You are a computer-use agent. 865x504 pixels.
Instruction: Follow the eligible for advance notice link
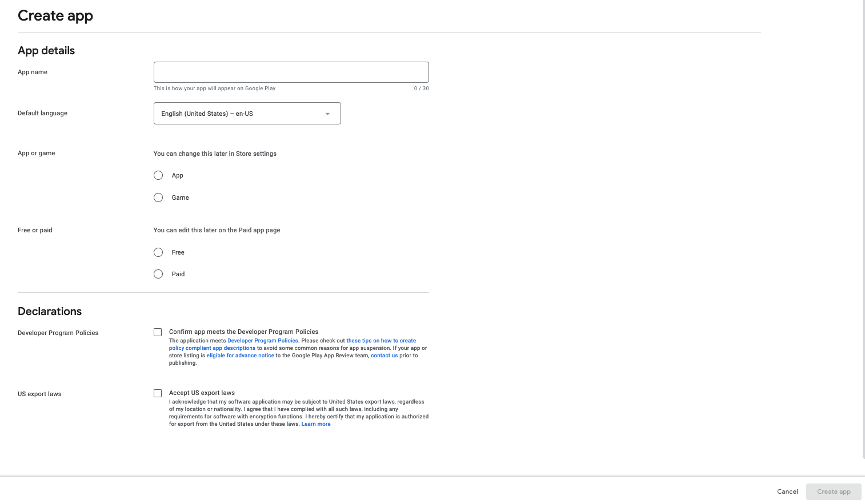pos(241,356)
